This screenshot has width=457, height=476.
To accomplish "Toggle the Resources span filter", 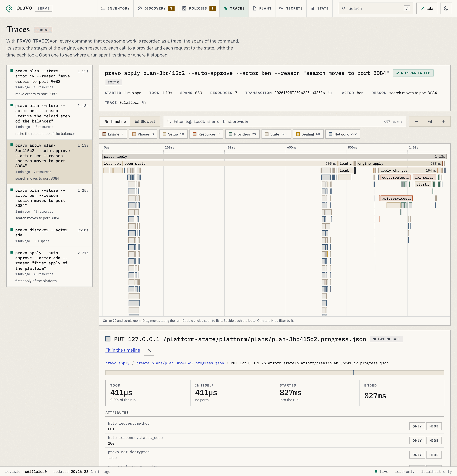I will click(x=206, y=134).
